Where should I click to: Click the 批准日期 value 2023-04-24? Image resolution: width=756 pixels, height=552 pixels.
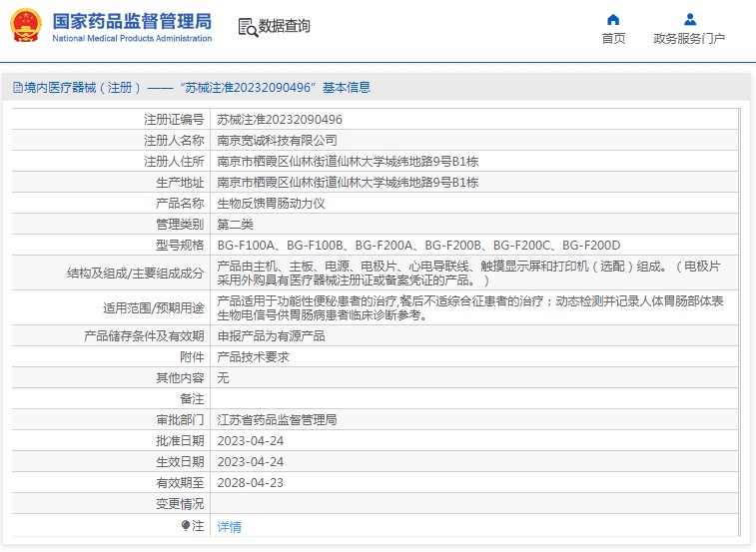[x=251, y=440]
